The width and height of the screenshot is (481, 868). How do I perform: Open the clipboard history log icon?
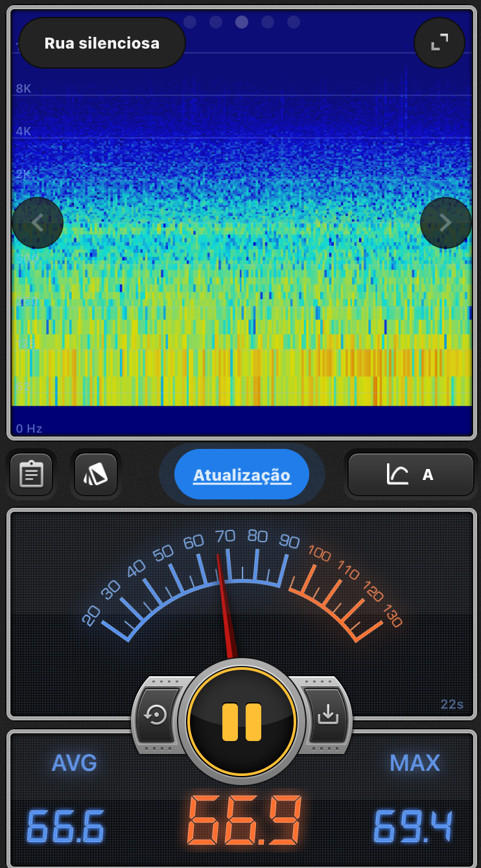[x=31, y=474]
